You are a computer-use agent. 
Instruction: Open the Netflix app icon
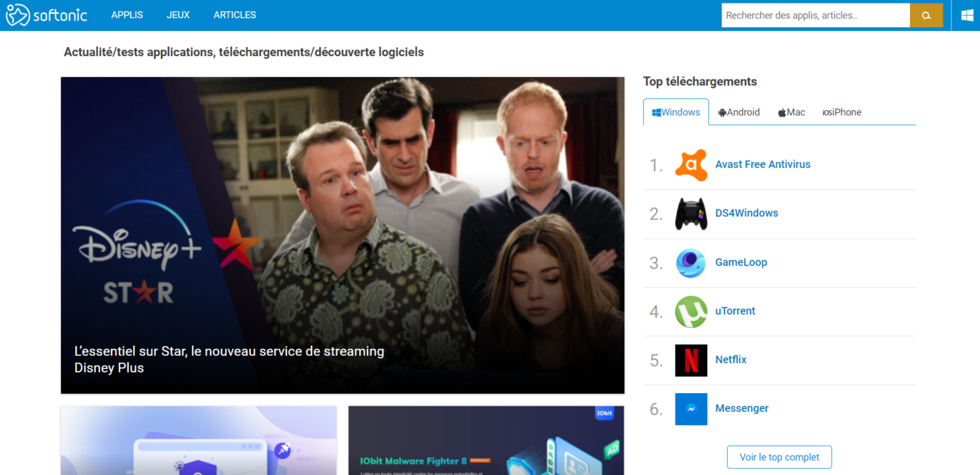[691, 360]
